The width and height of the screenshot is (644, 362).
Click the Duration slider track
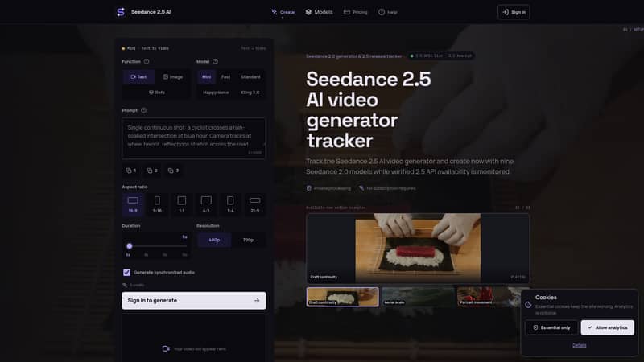tap(158, 246)
